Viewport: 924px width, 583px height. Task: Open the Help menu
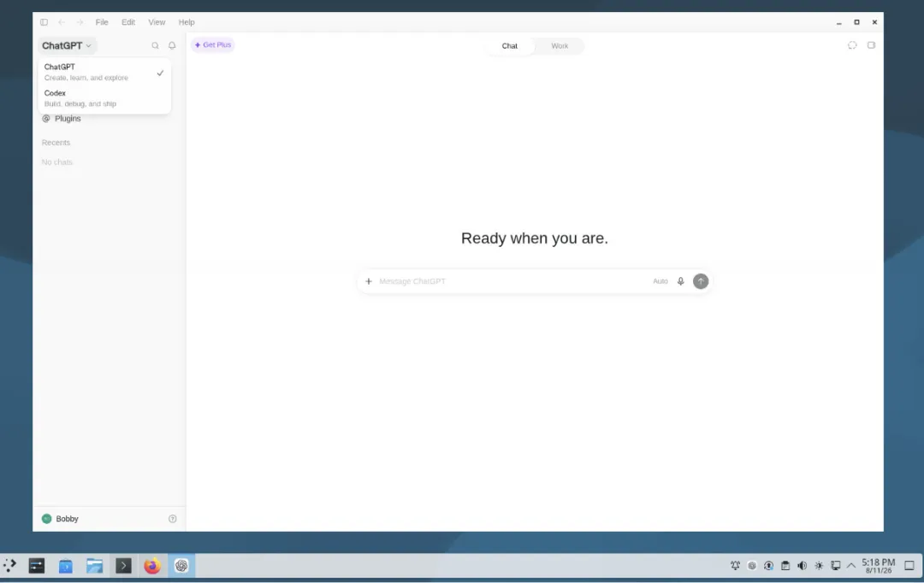tap(187, 22)
